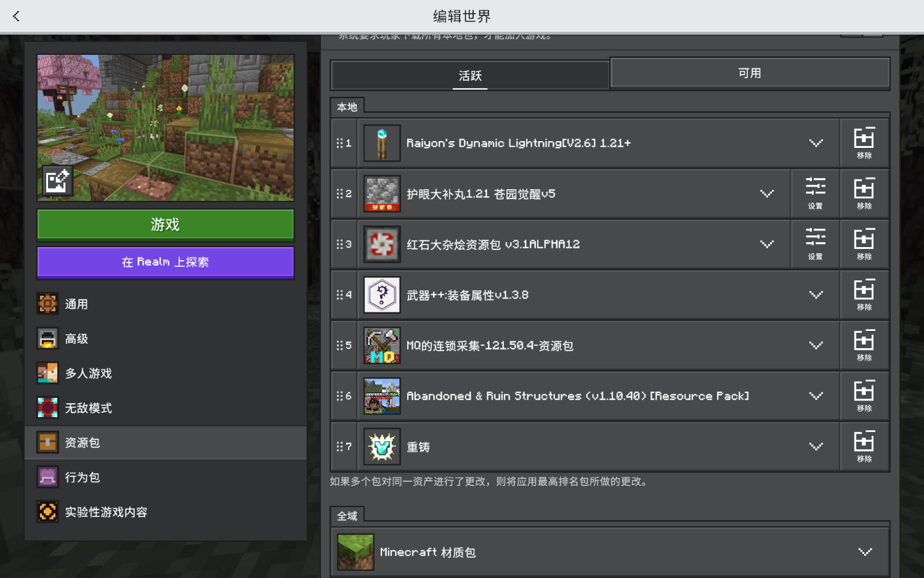Click 在 Realm 上探索 button

coord(166,263)
